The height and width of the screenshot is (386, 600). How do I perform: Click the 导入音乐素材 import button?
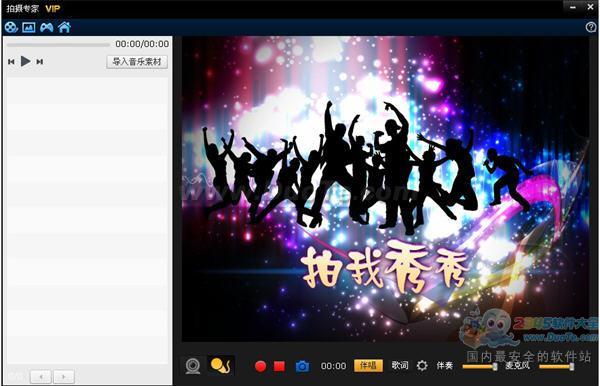[137, 62]
